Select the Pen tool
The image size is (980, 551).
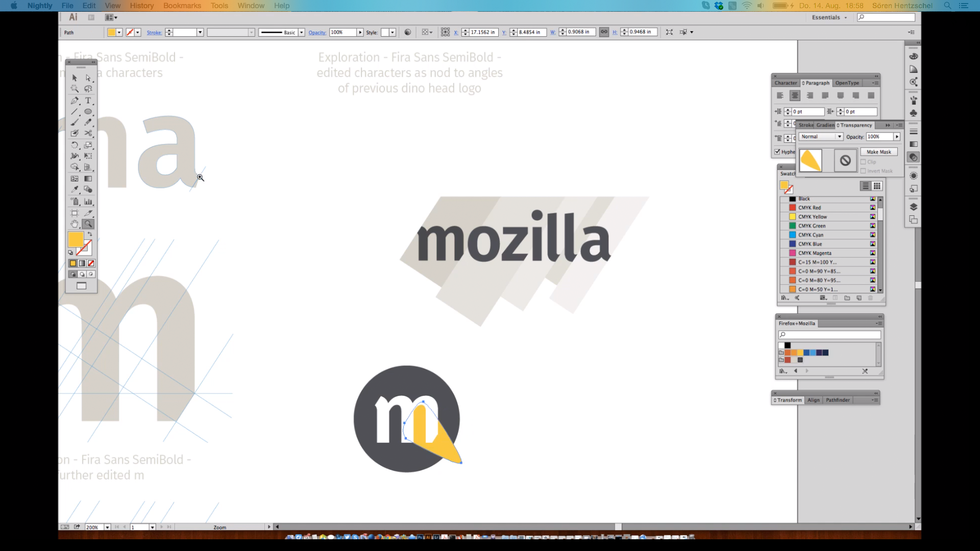coord(75,101)
